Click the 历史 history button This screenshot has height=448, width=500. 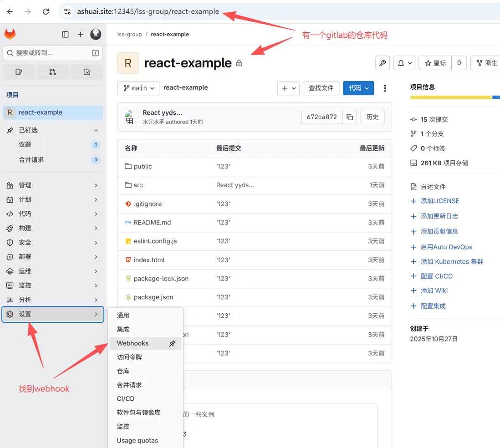coord(372,117)
